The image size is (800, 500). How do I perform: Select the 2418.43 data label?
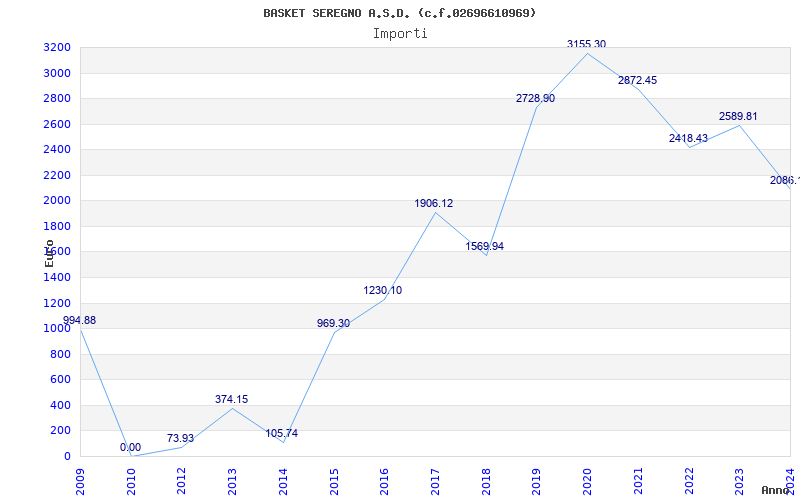[x=688, y=138]
